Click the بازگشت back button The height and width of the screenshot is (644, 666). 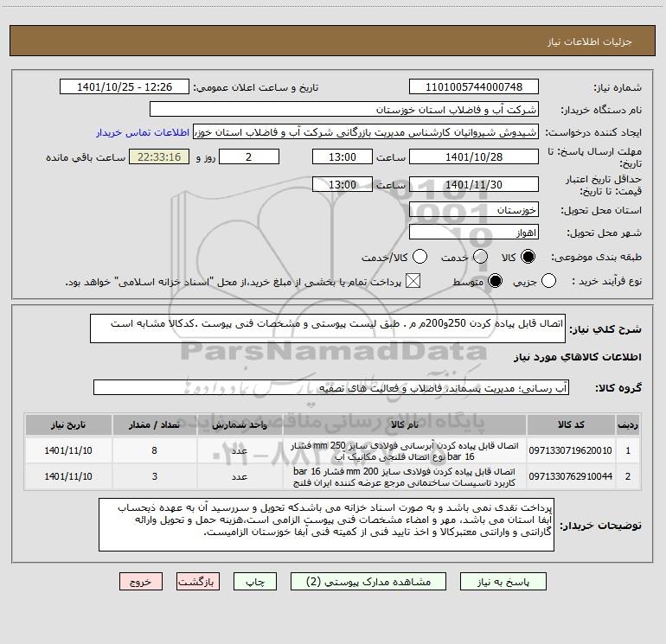tap(198, 581)
